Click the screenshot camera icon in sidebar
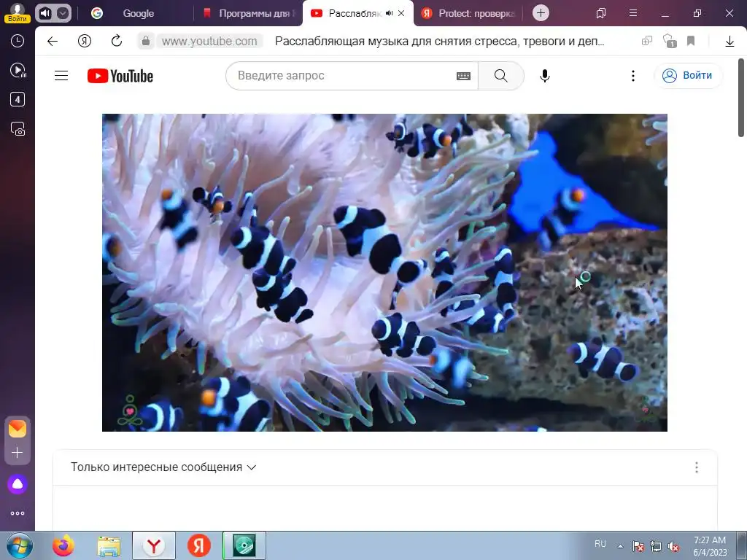Image resolution: width=747 pixels, height=560 pixels. coord(18,129)
